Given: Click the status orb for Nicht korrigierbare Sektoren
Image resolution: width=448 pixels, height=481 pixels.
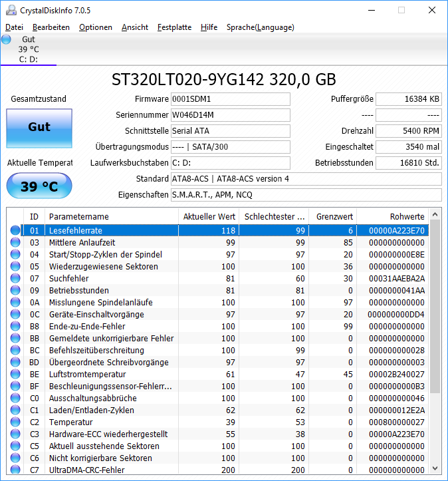Looking at the screenshot, I should pos(15,458).
